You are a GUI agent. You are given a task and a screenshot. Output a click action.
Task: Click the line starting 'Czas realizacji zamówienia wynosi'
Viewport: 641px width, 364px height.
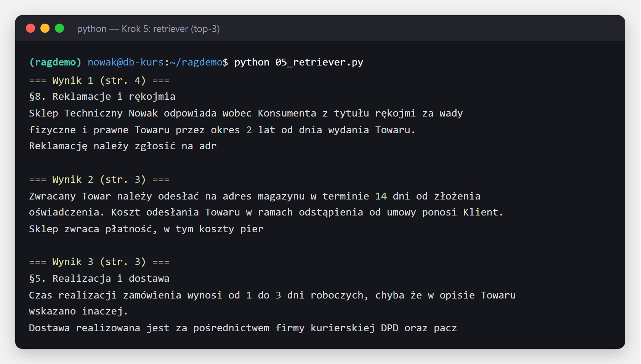[x=272, y=295]
